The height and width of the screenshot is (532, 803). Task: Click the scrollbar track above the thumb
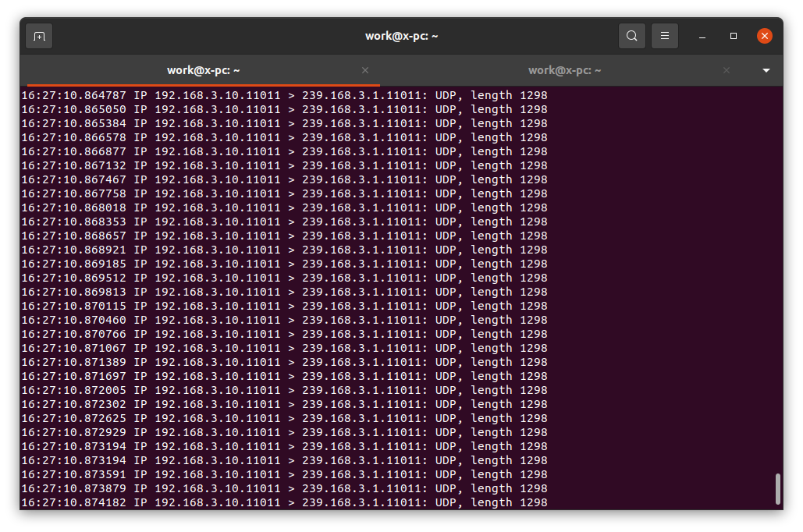tap(777, 273)
